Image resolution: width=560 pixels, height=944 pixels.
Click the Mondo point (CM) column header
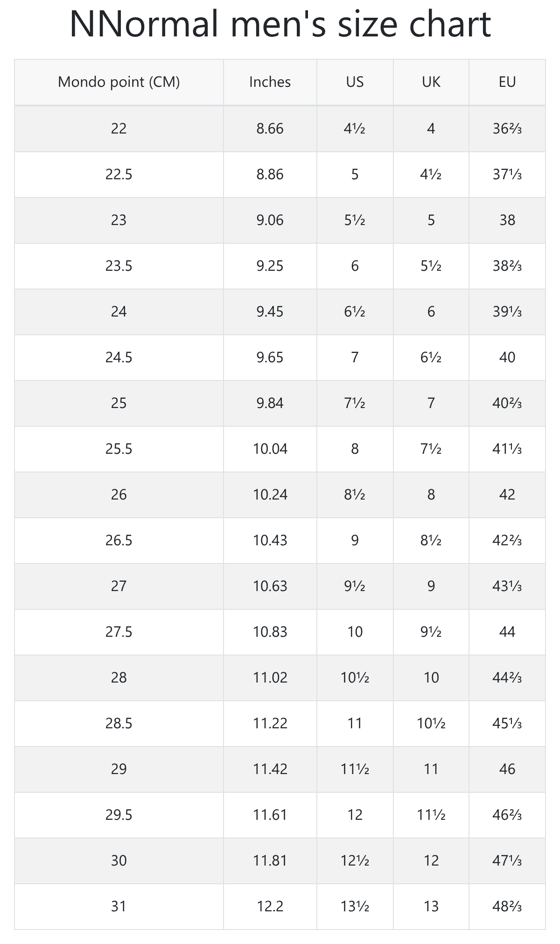pyautogui.click(x=119, y=82)
